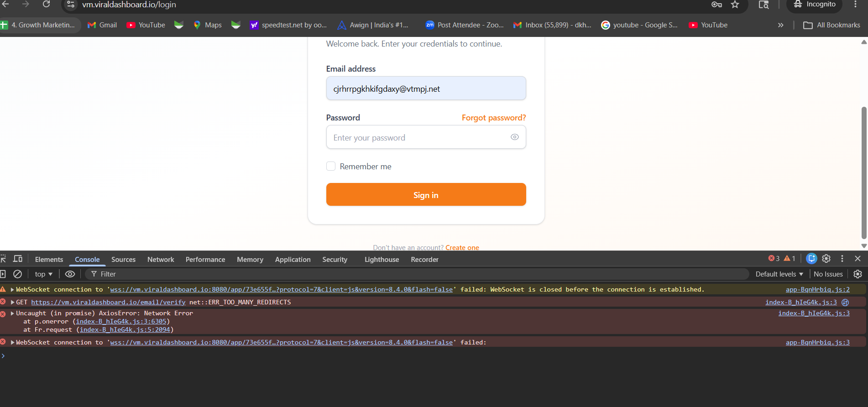Click the red error count badge showing 3
The height and width of the screenshot is (407, 868).
pos(774,258)
